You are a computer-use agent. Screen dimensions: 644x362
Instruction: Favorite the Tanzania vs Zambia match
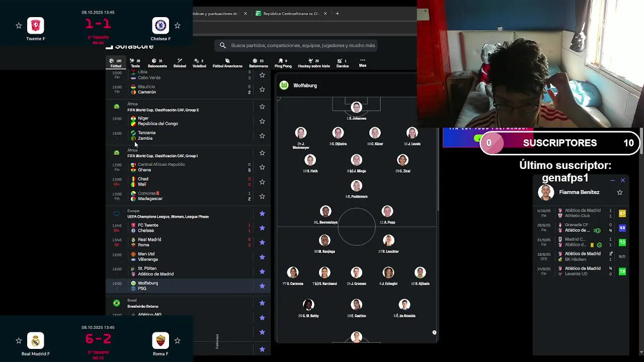262,136
